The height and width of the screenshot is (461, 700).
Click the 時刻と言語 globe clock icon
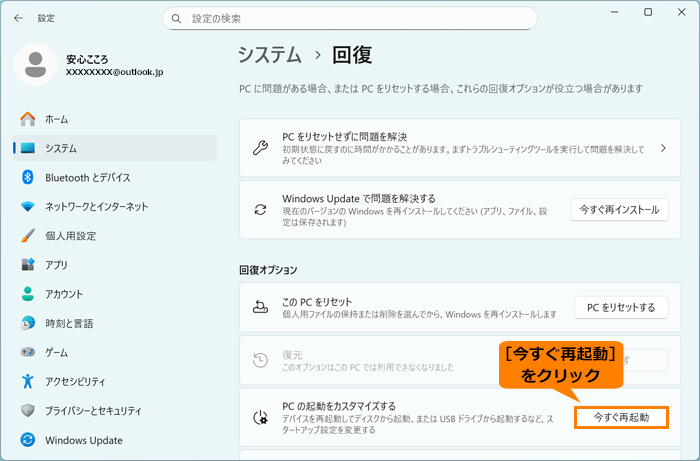[x=28, y=323]
